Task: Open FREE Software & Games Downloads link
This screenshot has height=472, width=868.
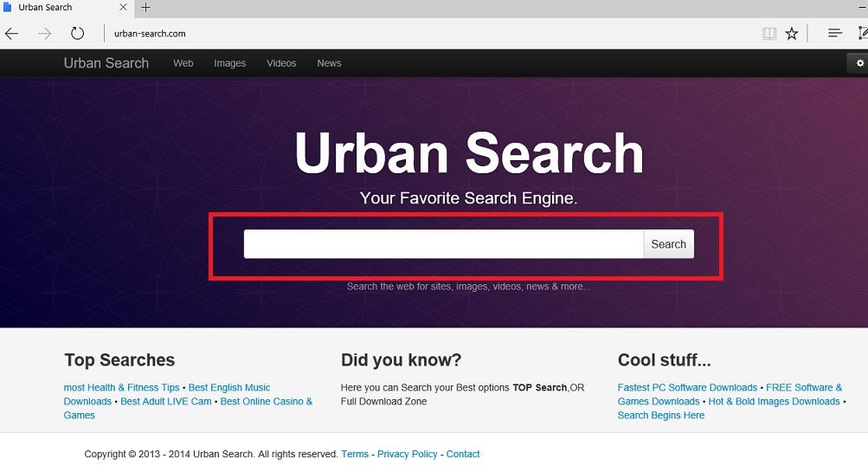Action: pos(804,387)
